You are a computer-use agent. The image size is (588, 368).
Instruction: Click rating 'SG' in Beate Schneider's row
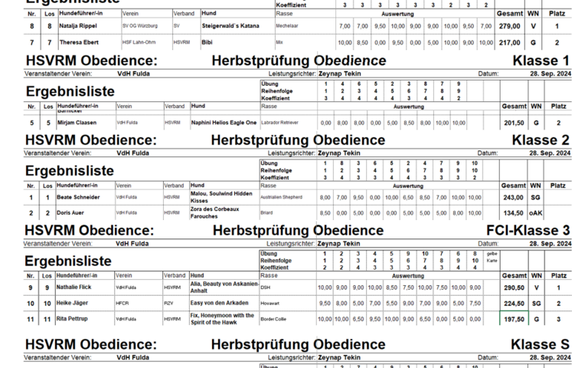coord(535,198)
